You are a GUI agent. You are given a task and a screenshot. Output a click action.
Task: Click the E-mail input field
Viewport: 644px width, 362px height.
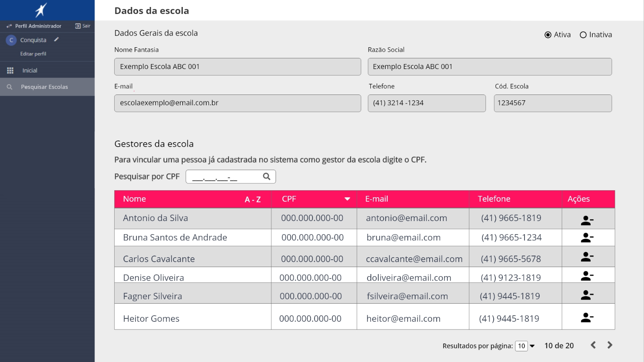pos(238,103)
